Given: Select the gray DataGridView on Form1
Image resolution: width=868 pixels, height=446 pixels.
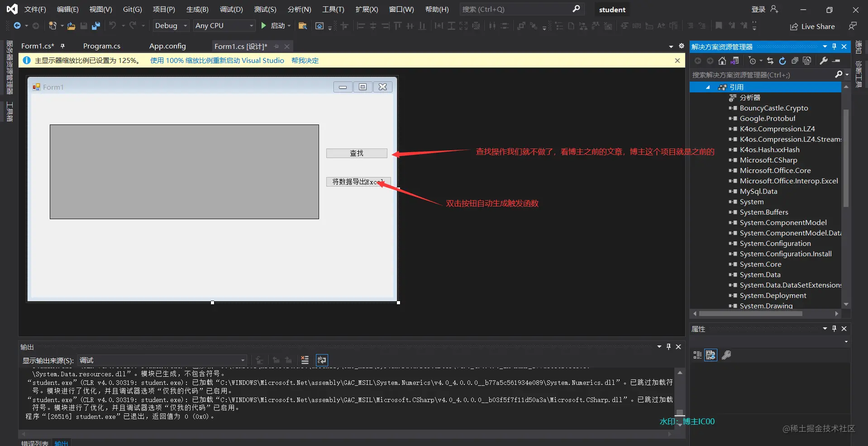Looking at the screenshot, I should [184, 172].
